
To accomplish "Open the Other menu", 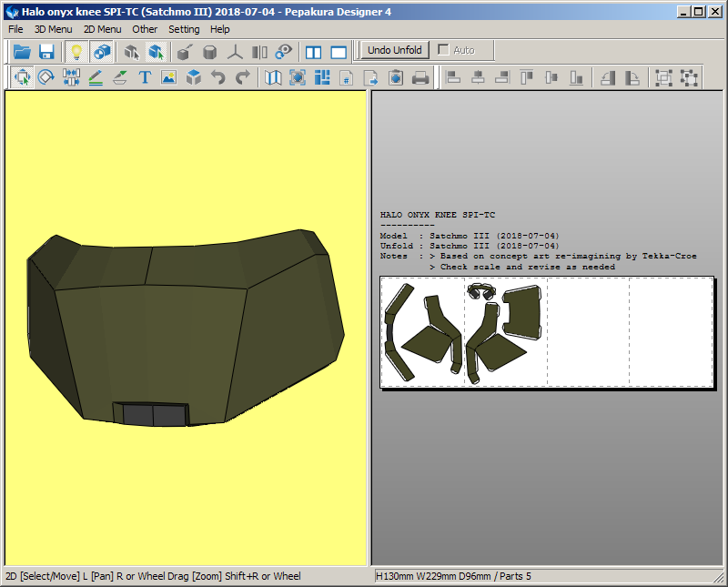I will pyautogui.click(x=145, y=29).
